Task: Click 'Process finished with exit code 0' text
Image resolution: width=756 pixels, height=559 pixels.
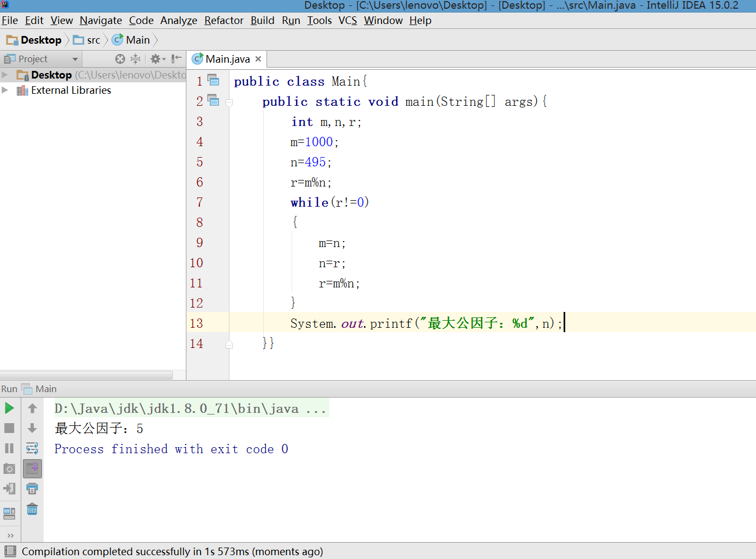Action: (x=171, y=449)
